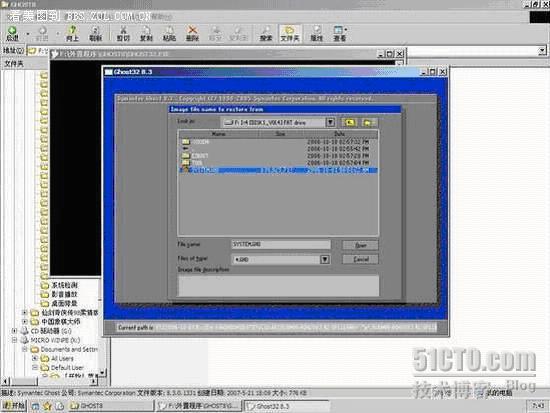
Task: Click the Date column header
Action: (x=339, y=134)
